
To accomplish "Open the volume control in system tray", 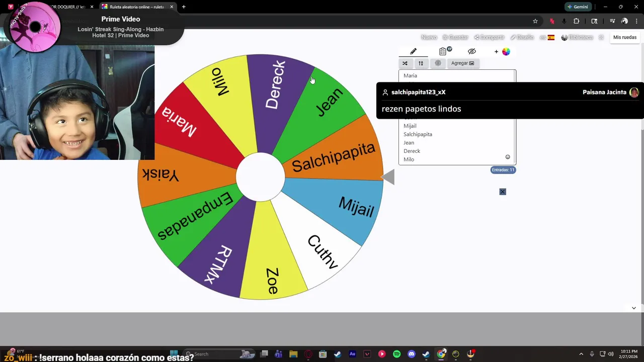I will 611,354.
